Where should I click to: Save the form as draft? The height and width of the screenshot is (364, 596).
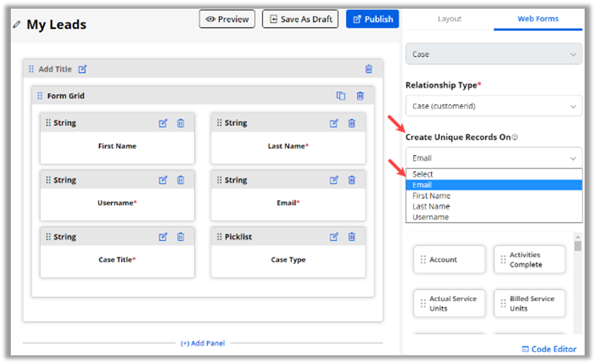point(300,19)
